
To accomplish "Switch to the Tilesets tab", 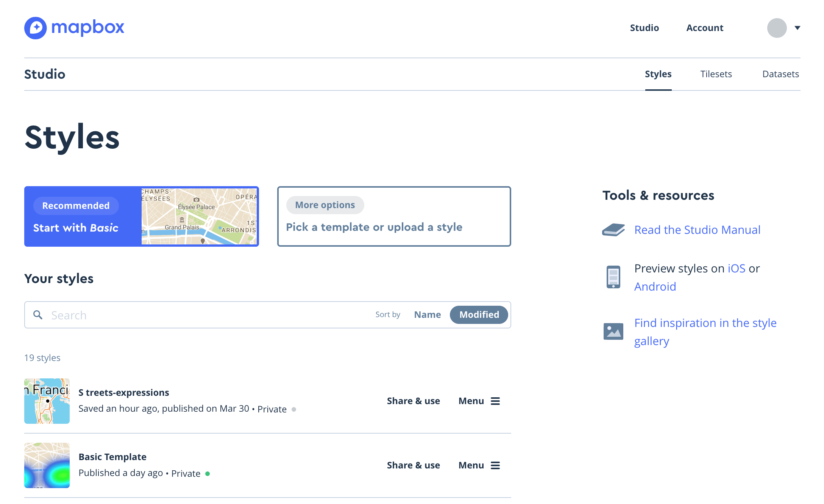I will click(716, 74).
